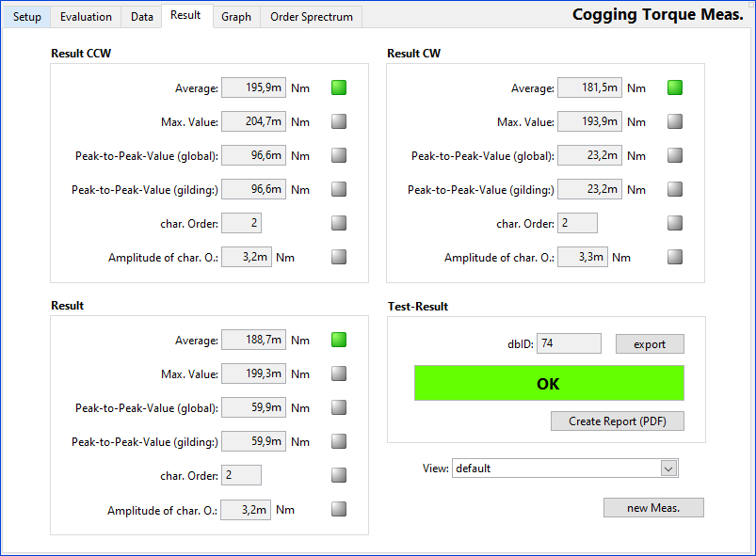The width and height of the screenshot is (756, 556).
Task: Click CCW amplitude field 3,2m
Action: (247, 257)
